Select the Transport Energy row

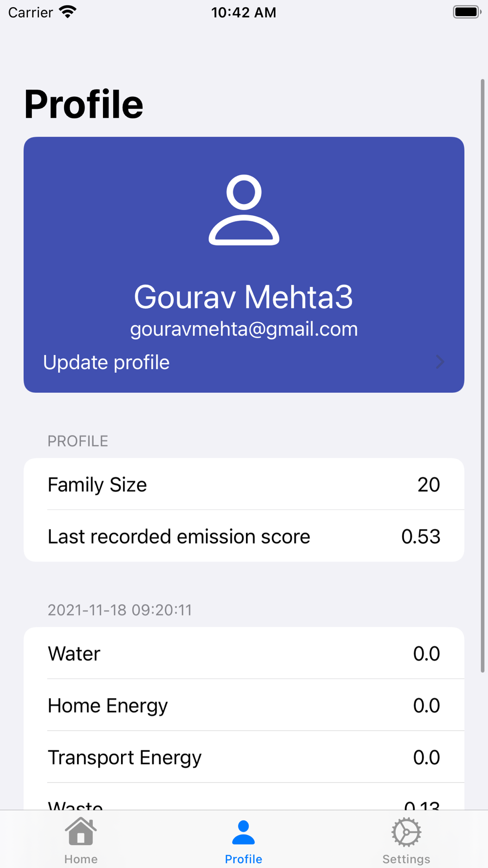pyautogui.click(x=244, y=757)
